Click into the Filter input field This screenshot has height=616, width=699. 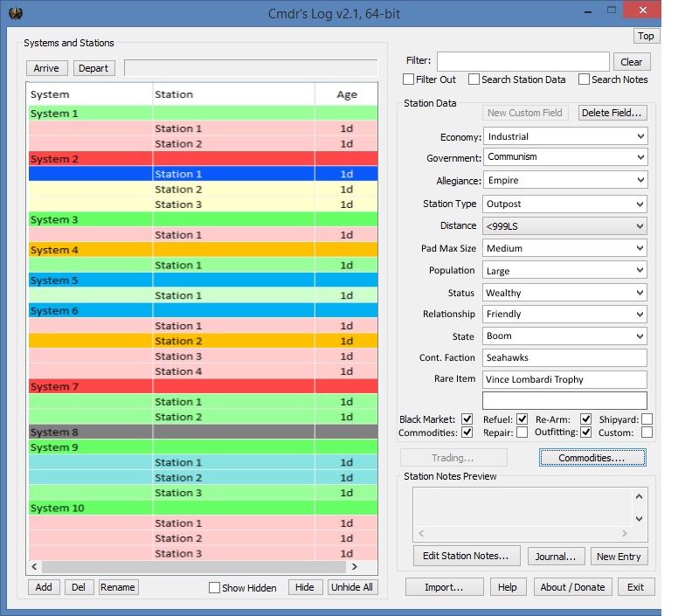[523, 61]
